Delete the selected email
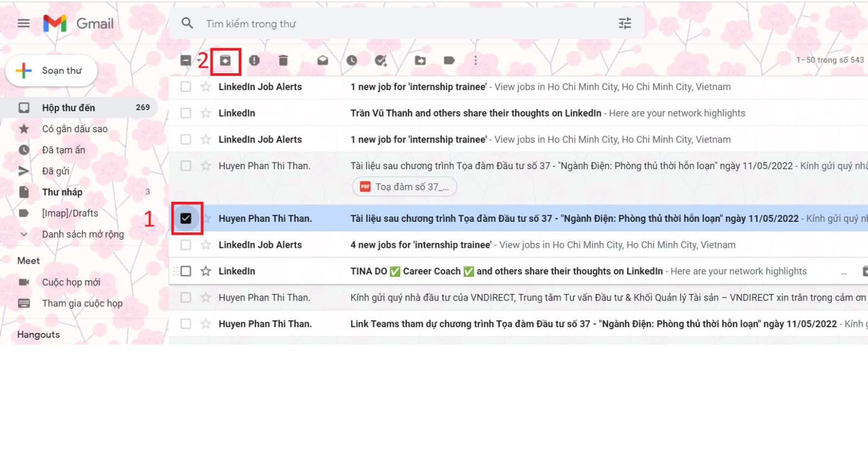Viewport: 868px width, 461px height. (283, 60)
